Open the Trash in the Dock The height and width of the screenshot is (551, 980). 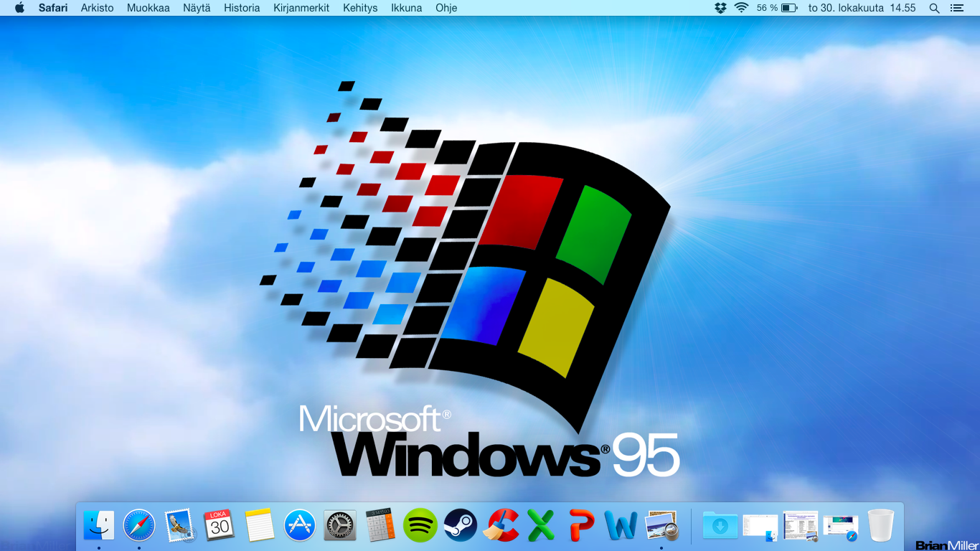coord(881,526)
